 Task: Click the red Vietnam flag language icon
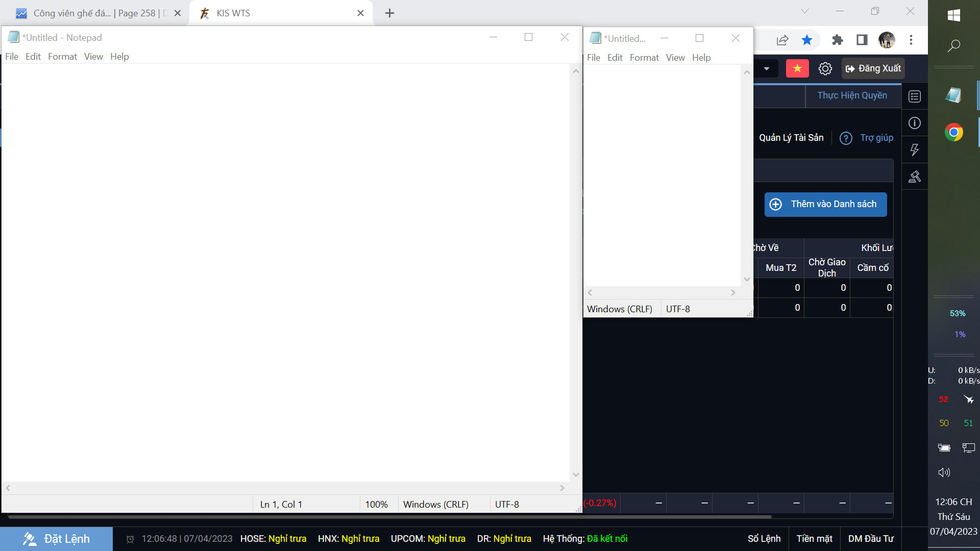pos(797,68)
